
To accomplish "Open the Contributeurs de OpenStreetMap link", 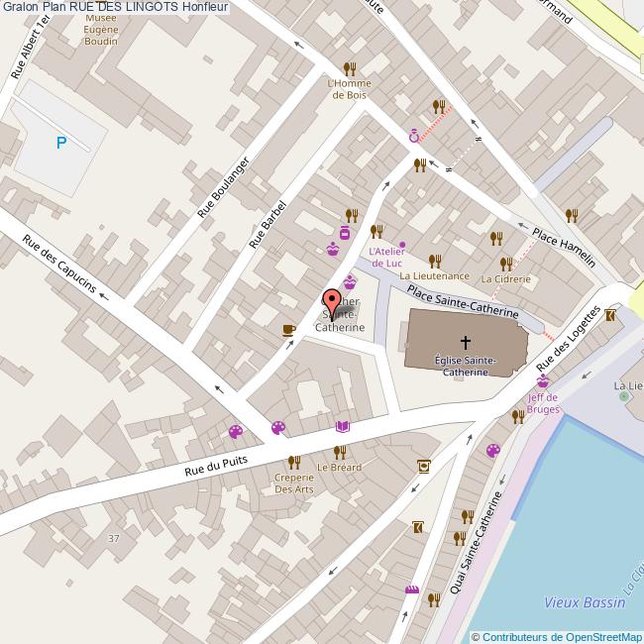I will click(x=558, y=636).
